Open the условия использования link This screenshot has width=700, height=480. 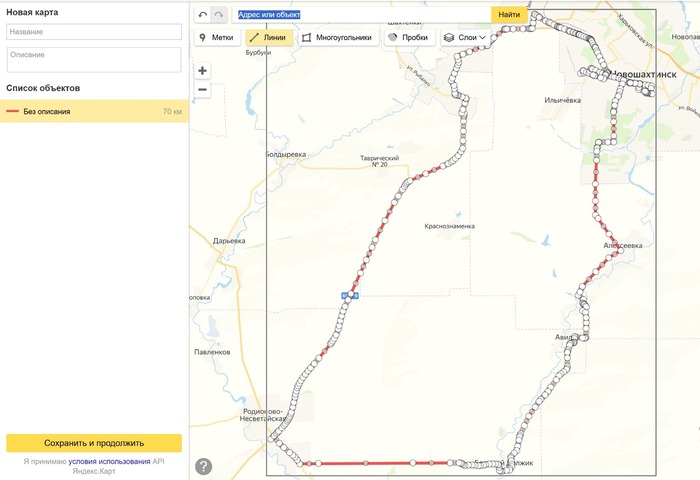point(109,461)
